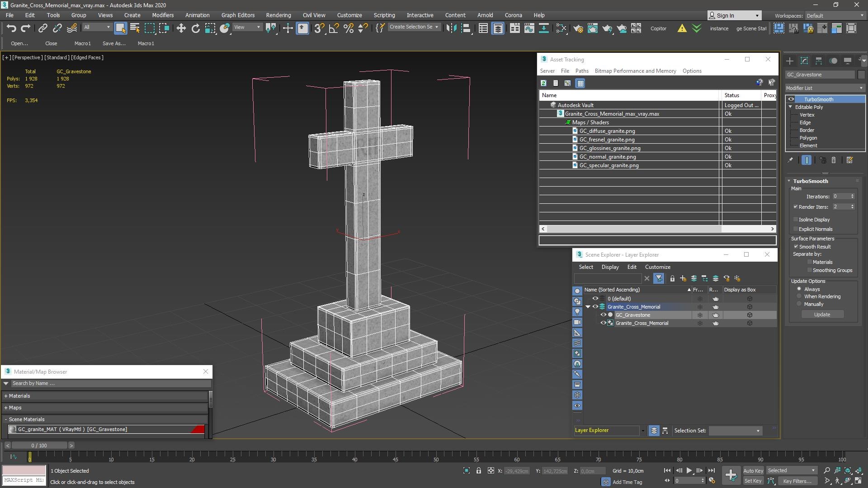The image size is (868, 488).
Task: Open the Customize menu in Scene Explorer
Action: pyautogui.click(x=657, y=267)
